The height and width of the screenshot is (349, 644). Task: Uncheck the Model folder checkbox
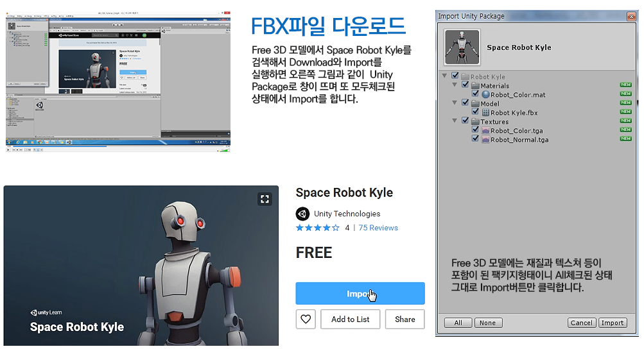coord(465,102)
